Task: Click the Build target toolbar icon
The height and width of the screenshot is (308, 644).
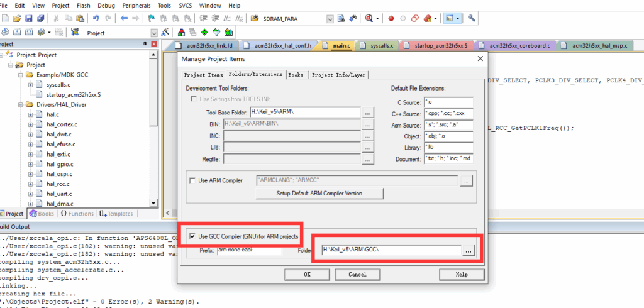Action: pyautogui.click(x=17, y=33)
